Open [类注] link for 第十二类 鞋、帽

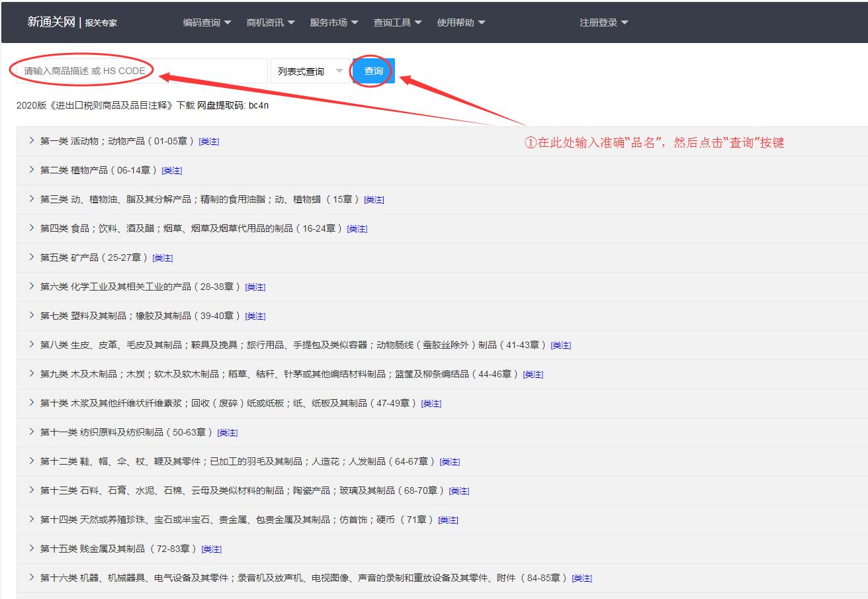(450, 462)
